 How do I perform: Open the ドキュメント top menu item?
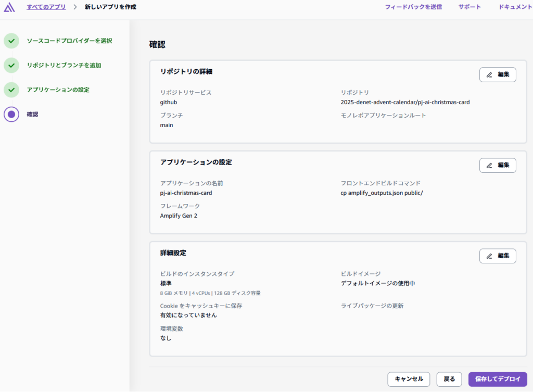[x=515, y=7]
